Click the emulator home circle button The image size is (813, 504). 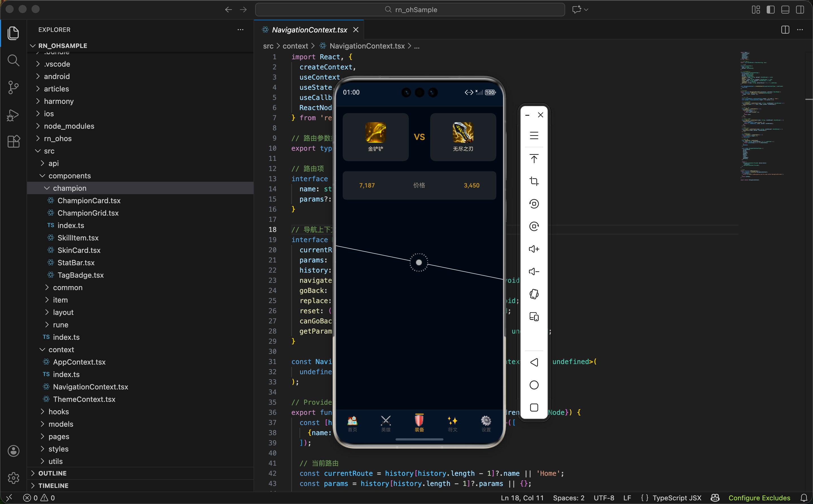click(x=534, y=385)
